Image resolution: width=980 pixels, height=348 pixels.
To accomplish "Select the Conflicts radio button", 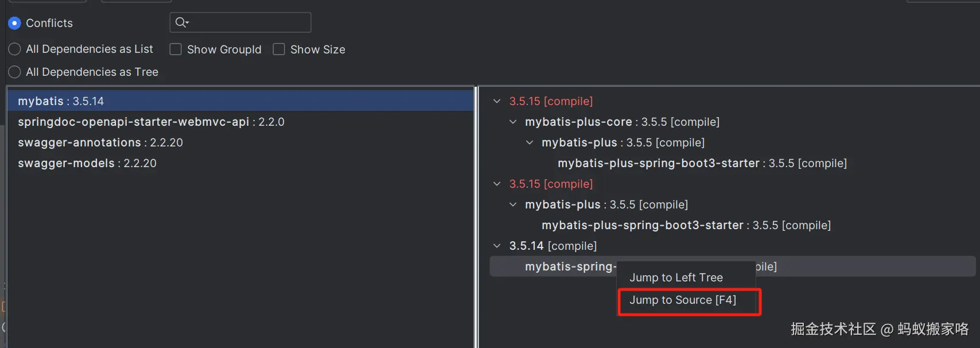I will tap(15, 23).
